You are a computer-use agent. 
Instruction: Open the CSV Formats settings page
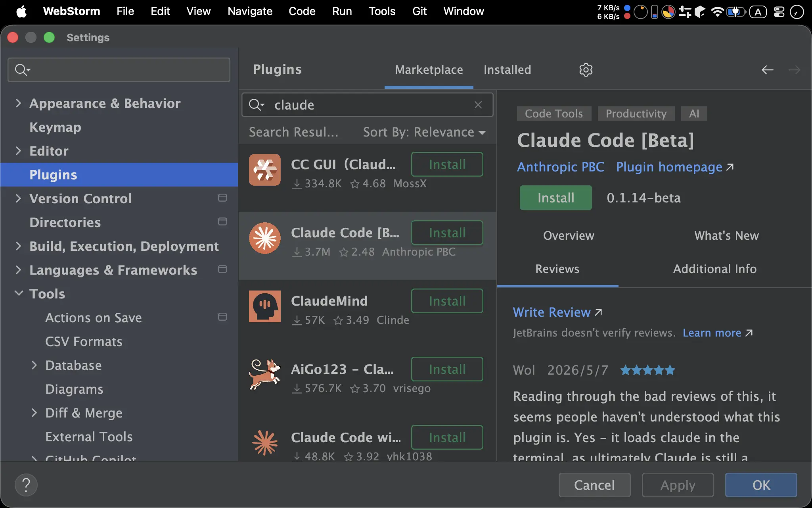pos(84,341)
